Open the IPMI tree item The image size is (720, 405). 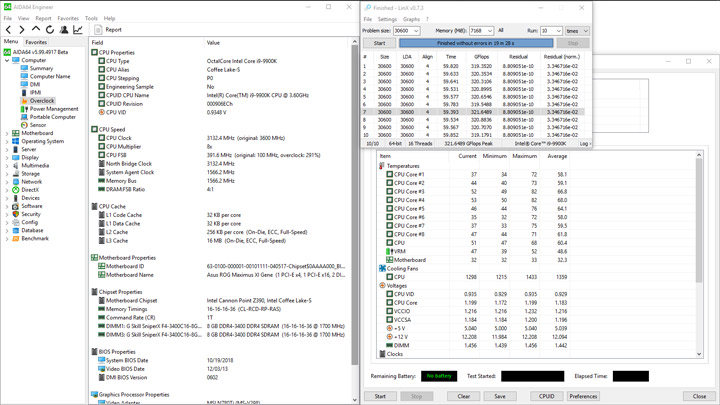pos(35,92)
